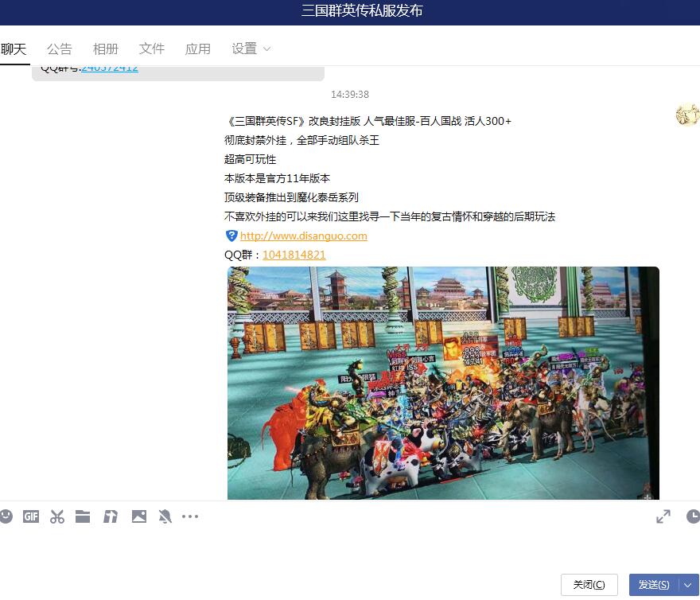The height and width of the screenshot is (600, 700).
Task: Open the send options dropdown arrow
Action: (x=688, y=584)
